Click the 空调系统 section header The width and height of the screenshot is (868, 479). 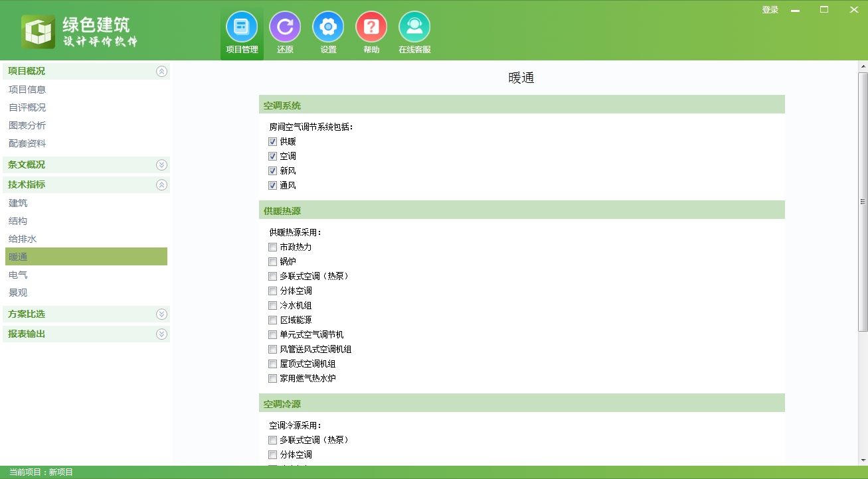(522, 105)
